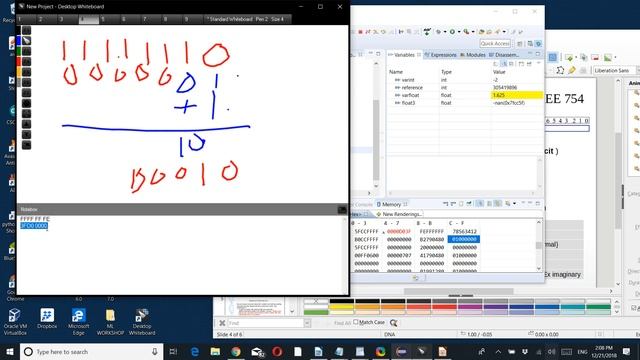Open Find and Replace magnifier icon
The width and height of the screenshot is (640, 360).
click(393, 323)
